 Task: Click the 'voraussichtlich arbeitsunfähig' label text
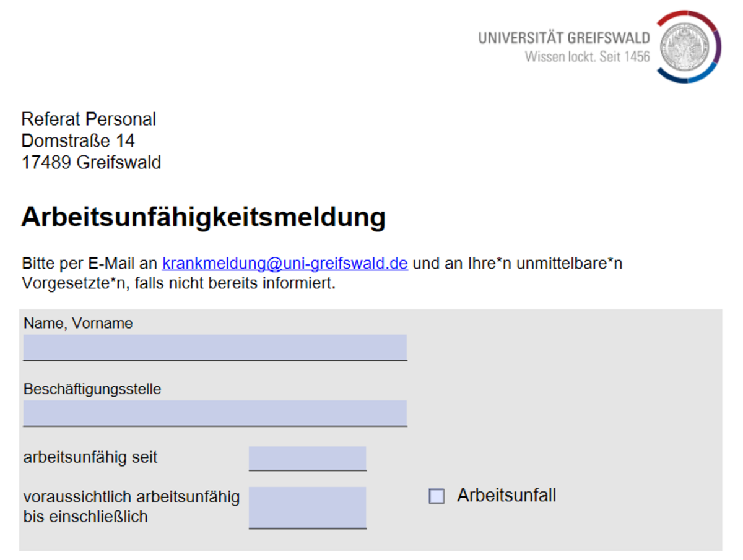pos(131,497)
